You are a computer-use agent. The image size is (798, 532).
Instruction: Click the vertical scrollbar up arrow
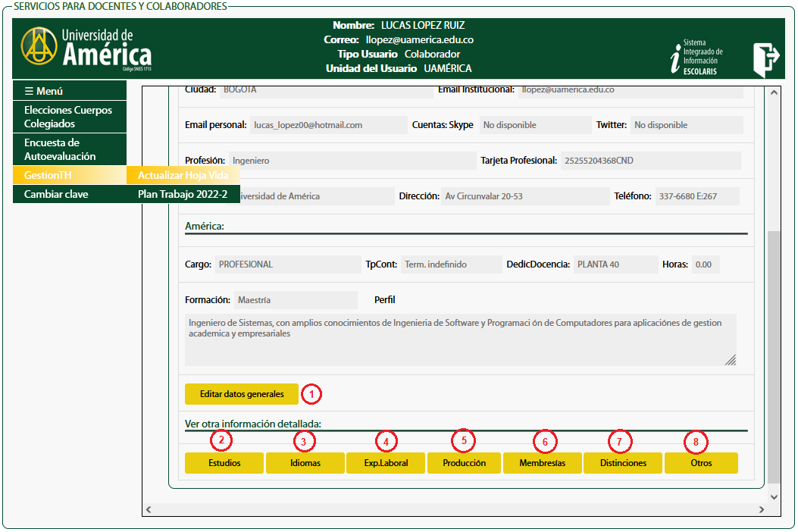[x=774, y=92]
